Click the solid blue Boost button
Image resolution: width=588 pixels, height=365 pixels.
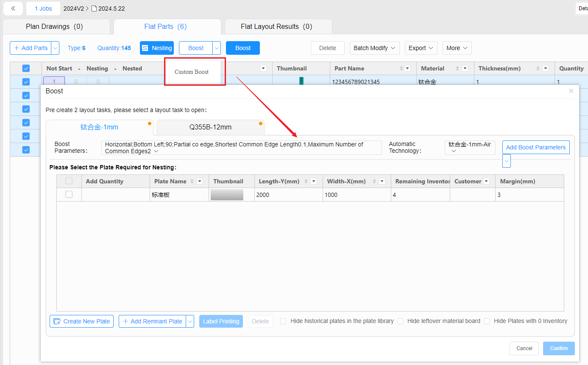coord(243,48)
